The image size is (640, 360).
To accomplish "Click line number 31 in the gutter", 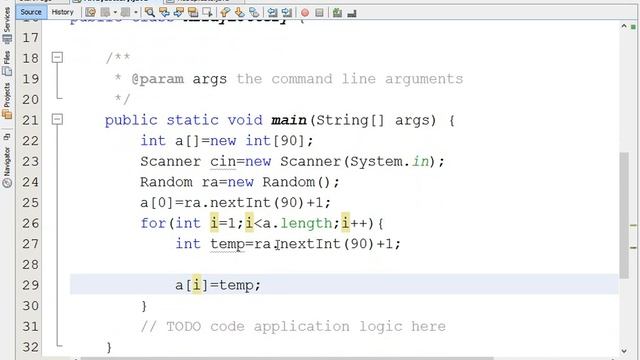I will [x=31, y=327].
